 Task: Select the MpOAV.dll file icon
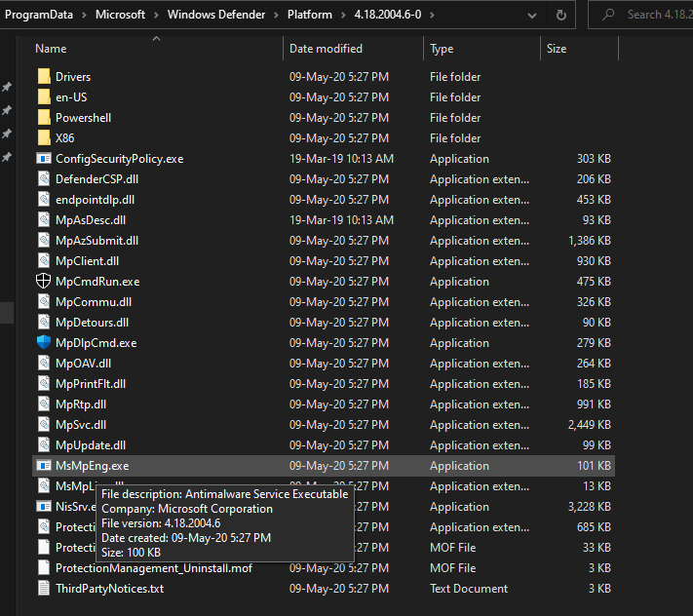44,364
